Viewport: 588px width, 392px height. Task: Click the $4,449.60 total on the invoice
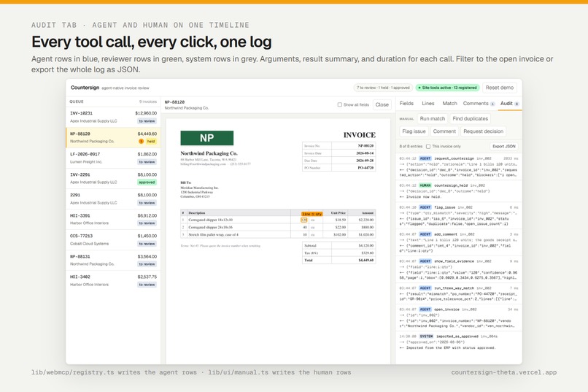pyautogui.click(x=365, y=260)
